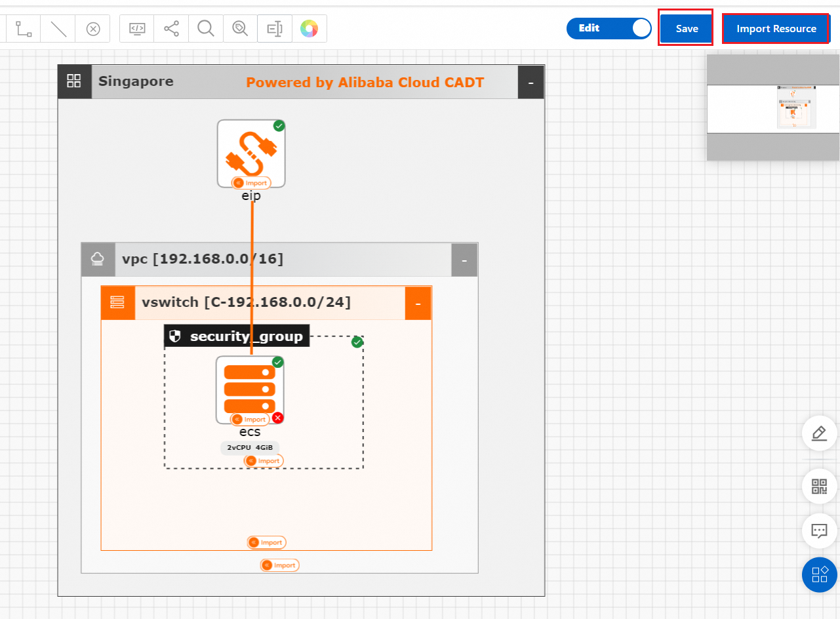Click the pencil edit floating button
840x619 pixels.
819,433
